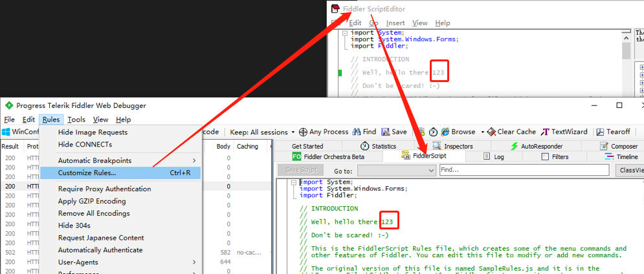The image size is (644, 274).
Task: Click the ScriptEditor vertical scrollbar thumb
Action: 627,51
